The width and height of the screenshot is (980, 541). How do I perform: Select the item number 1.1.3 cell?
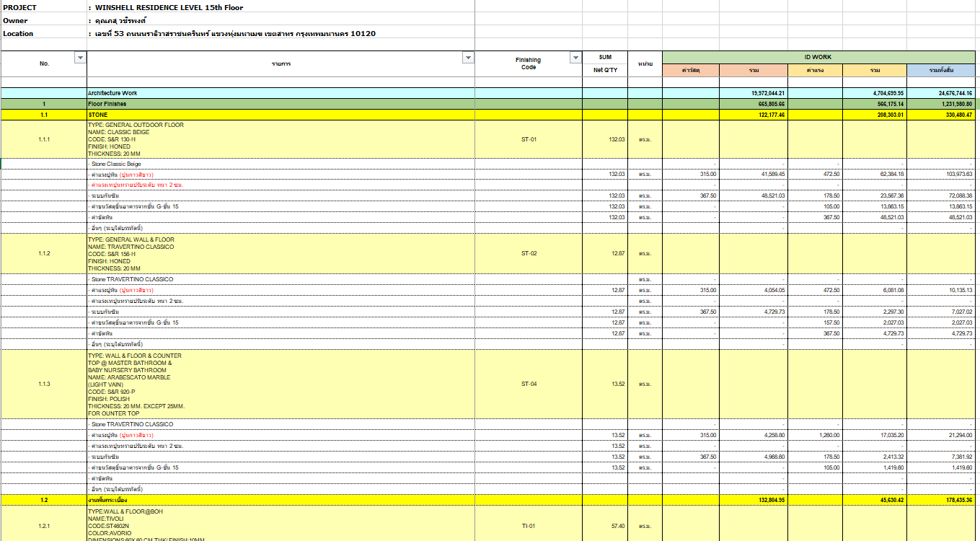44,384
